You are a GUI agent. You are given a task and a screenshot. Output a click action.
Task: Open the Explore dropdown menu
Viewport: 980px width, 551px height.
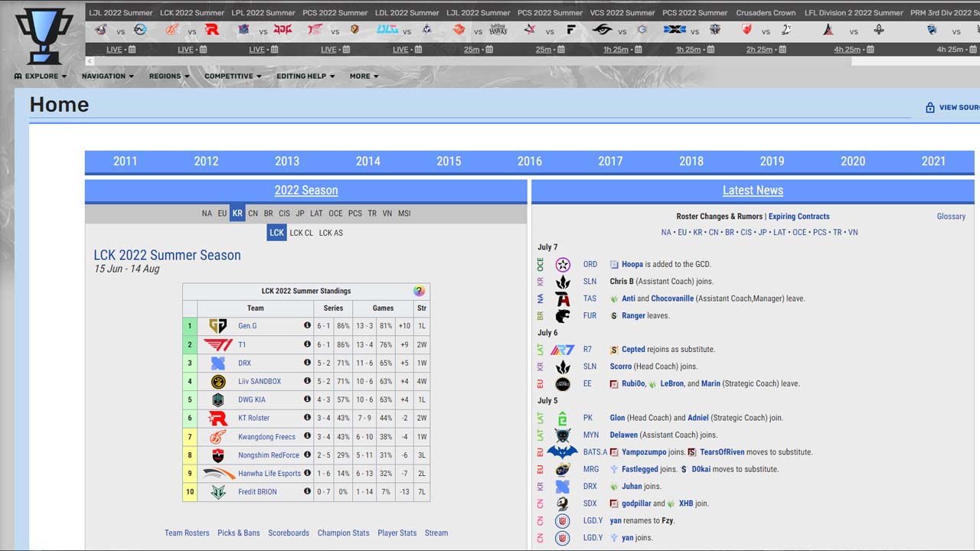[41, 76]
